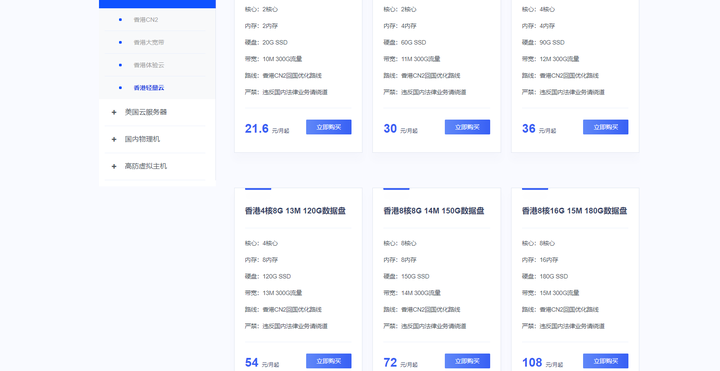Viewport: 720px width, 371px height.
Task: Click the title 香港8核16G 15M 180G数据盘
Action: coord(574,211)
